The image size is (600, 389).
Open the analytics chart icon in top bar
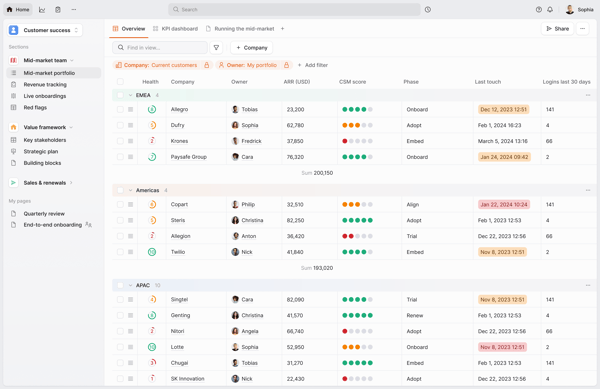pyautogui.click(x=42, y=10)
